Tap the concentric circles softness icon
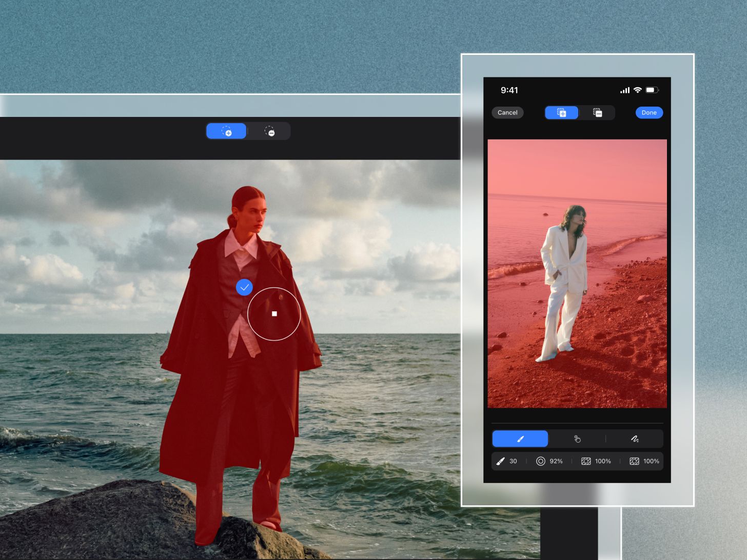 540,461
